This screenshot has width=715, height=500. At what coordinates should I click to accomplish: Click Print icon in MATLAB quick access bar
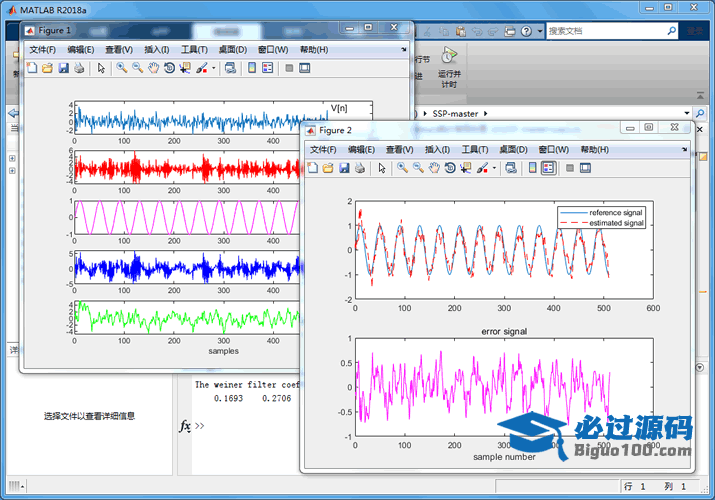click(x=510, y=31)
